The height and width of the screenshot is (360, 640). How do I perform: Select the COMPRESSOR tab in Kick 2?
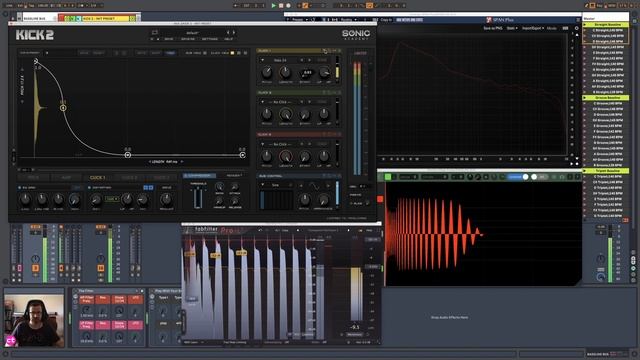(x=200, y=176)
